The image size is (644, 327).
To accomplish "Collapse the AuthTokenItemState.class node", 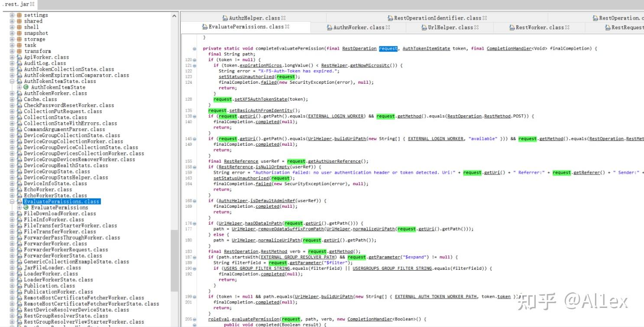I will [12, 81].
